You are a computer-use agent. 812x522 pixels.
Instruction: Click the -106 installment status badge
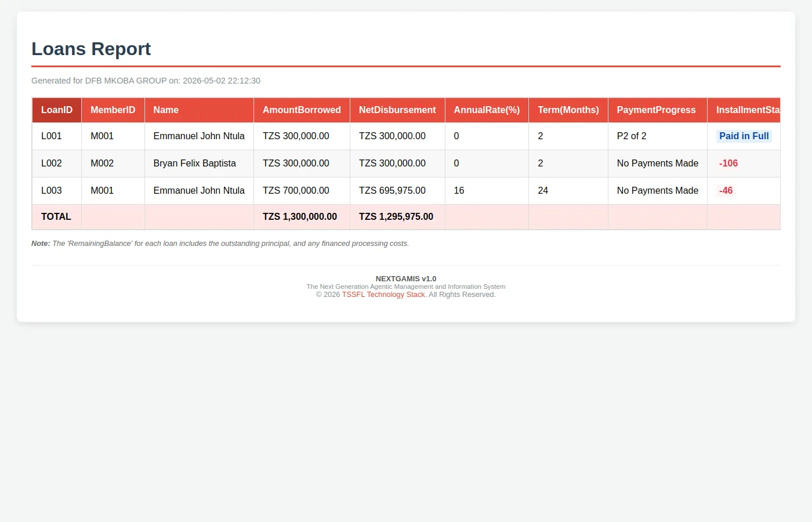click(x=728, y=164)
